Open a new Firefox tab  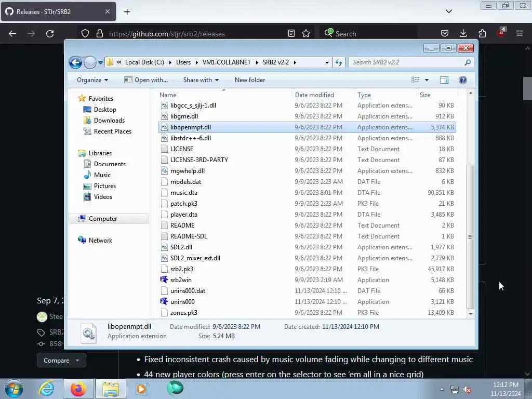(x=127, y=12)
